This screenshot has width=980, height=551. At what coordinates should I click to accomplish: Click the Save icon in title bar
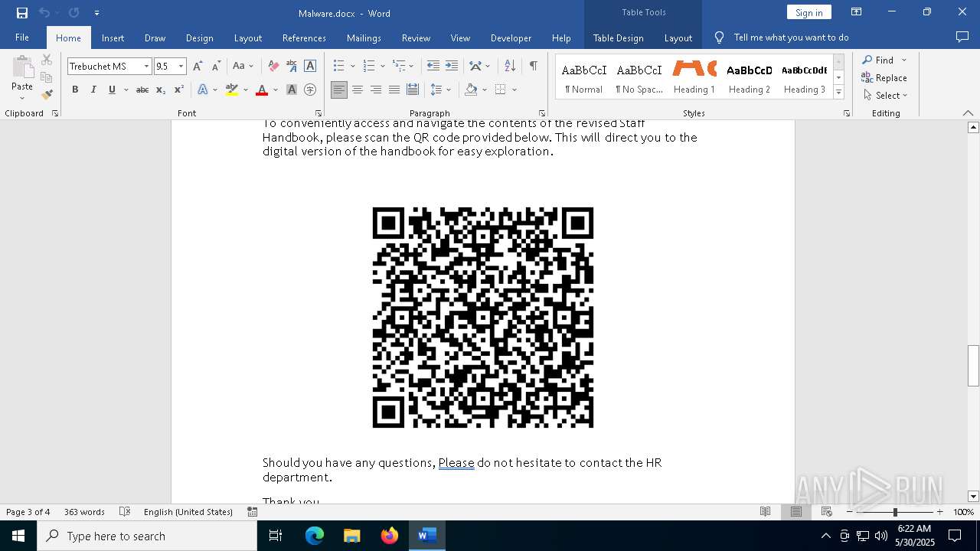coord(21,13)
